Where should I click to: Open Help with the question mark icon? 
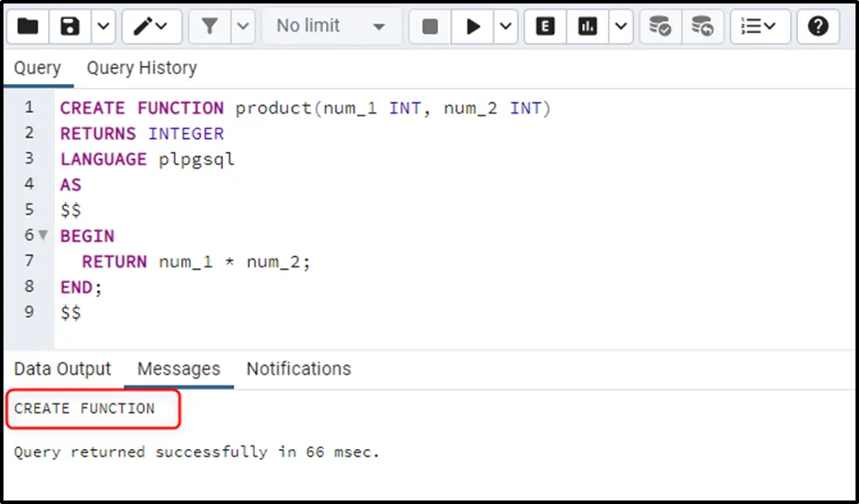click(x=818, y=27)
